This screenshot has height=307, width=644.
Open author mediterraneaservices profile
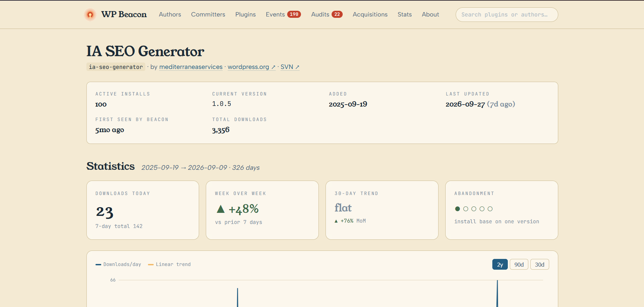click(191, 67)
